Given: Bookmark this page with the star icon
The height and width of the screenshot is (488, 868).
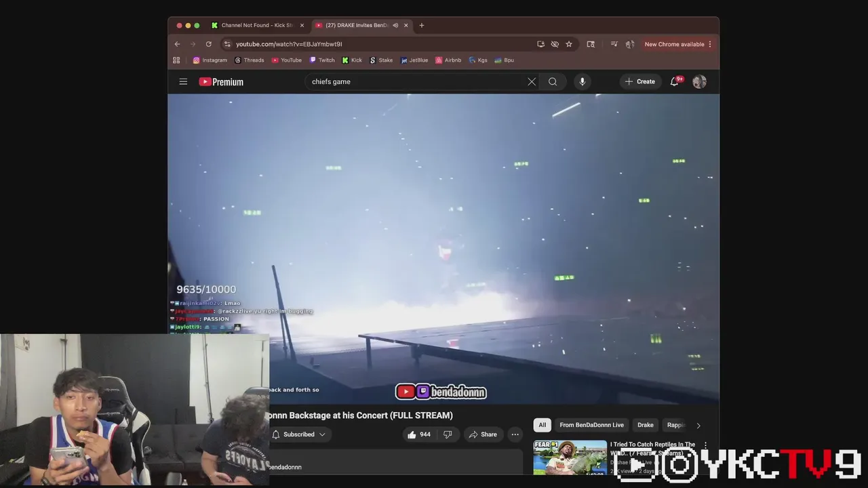Looking at the screenshot, I should coord(569,44).
